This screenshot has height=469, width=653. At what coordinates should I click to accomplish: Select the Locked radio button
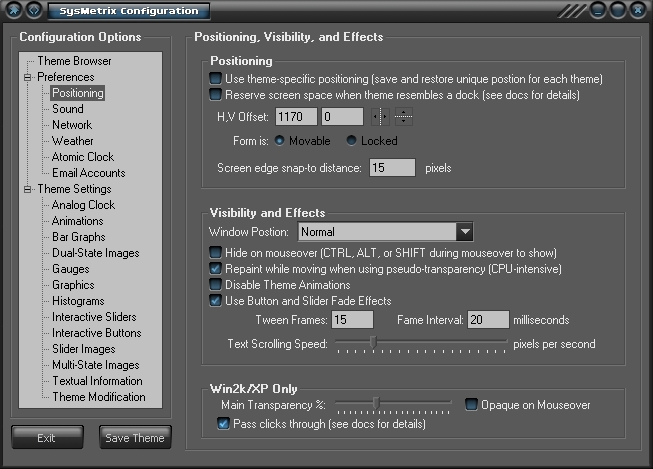351,141
